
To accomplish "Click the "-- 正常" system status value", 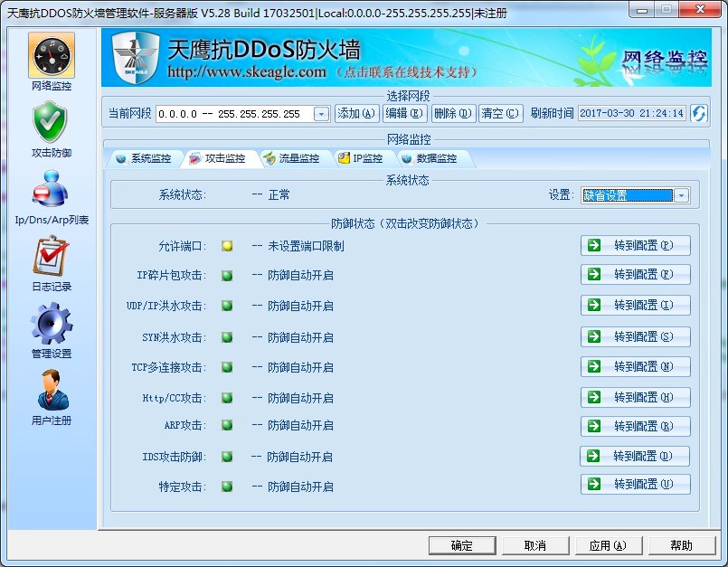I will (x=270, y=195).
